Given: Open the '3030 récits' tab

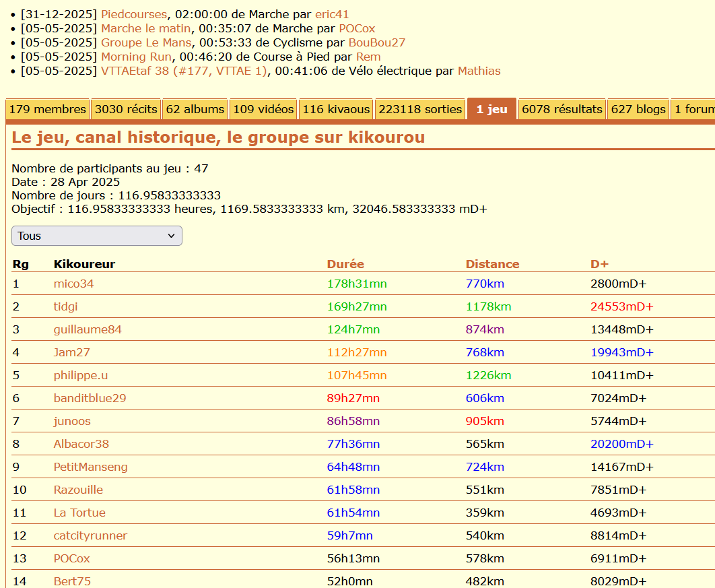Looking at the screenshot, I should pos(126,109).
